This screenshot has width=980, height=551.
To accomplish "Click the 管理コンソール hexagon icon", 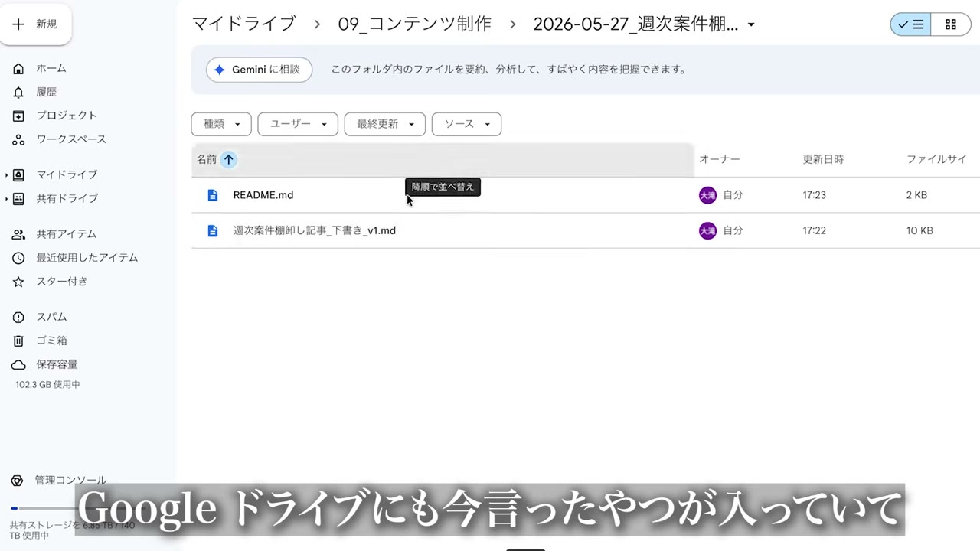I will click(17, 481).
